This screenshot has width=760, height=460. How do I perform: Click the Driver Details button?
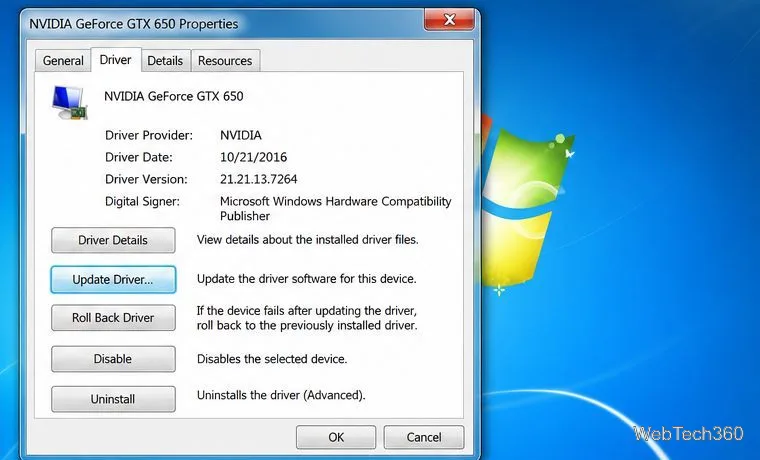click(x=113, y=240)
